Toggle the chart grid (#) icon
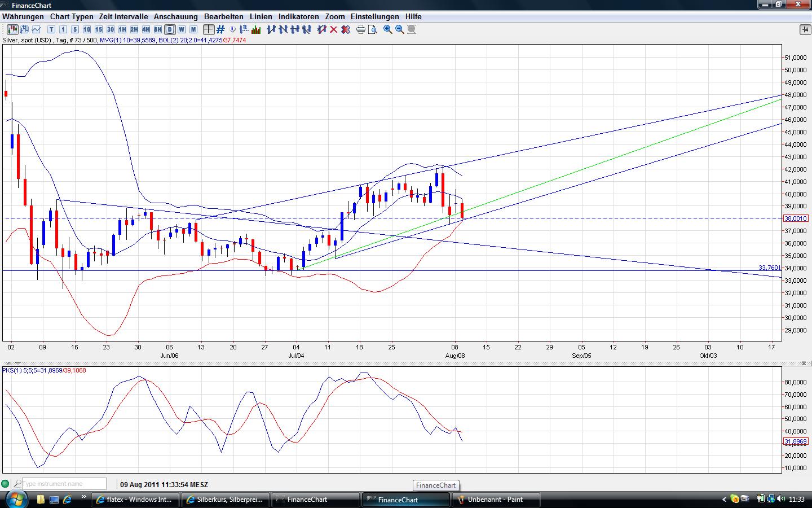 [x=220, y=29]
